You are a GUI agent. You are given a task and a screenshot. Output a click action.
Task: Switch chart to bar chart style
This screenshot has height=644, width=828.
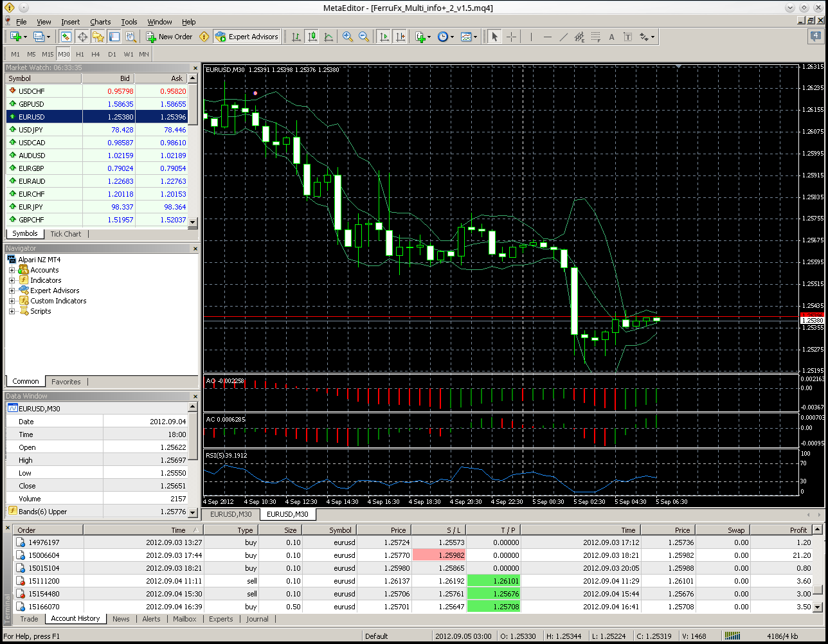click(296, 37)
